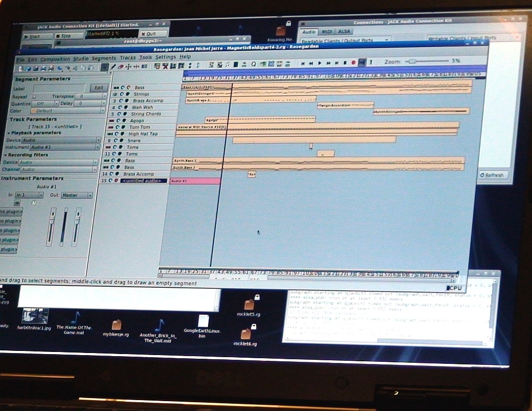Viewport: 532px width, 411px height.
Task: Collapse the Playback parameters section
Action: pos(9,133)
